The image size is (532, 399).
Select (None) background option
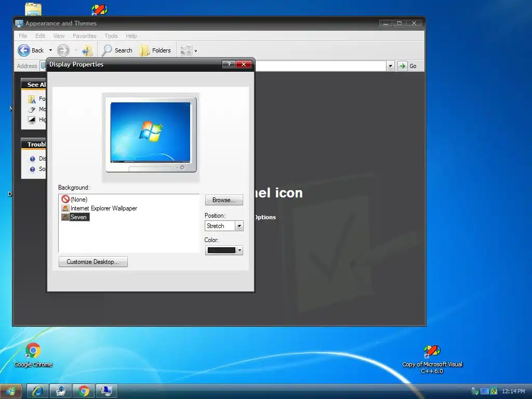pyautogui.click(x=74, y=199)
